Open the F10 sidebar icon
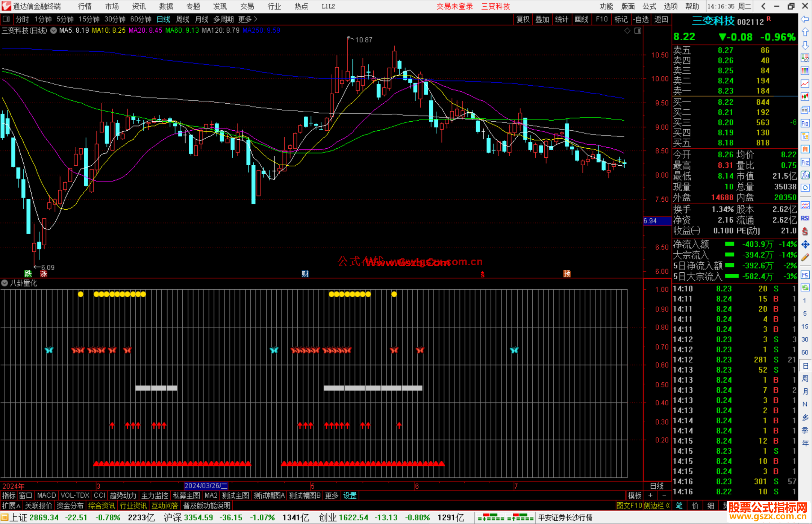The image size is (812, 524). point(805,123)
